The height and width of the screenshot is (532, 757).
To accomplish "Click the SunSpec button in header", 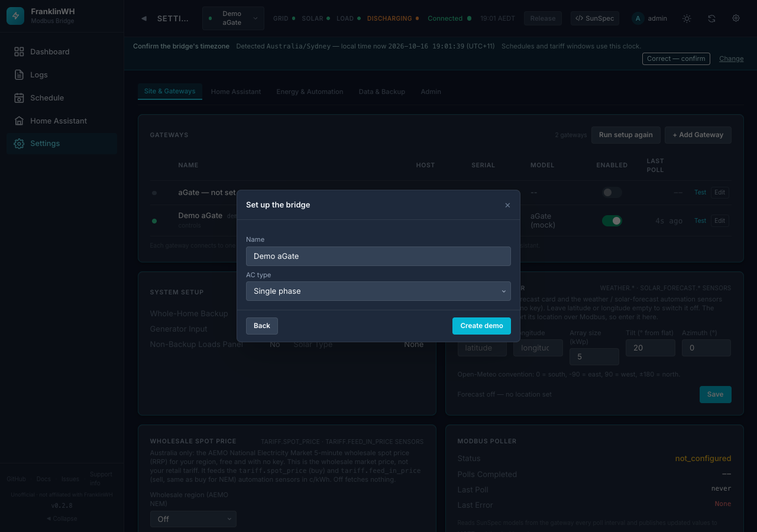I will pos(596,18).
